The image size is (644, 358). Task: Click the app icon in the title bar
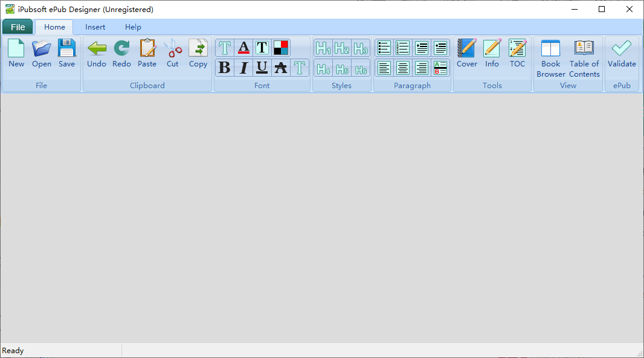10,9
